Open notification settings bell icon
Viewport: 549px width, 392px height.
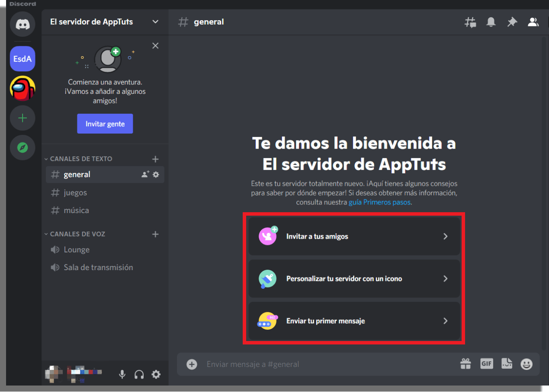(x=491, y=22)
